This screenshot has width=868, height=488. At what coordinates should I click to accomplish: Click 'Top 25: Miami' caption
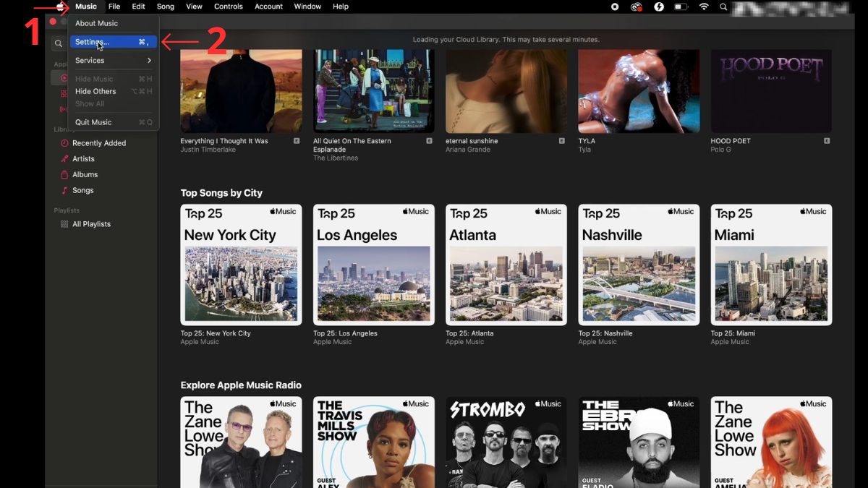733,333
